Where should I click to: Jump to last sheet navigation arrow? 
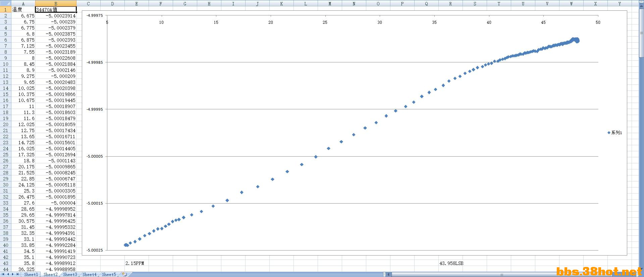pyautogui.click(x=17, y=274)
